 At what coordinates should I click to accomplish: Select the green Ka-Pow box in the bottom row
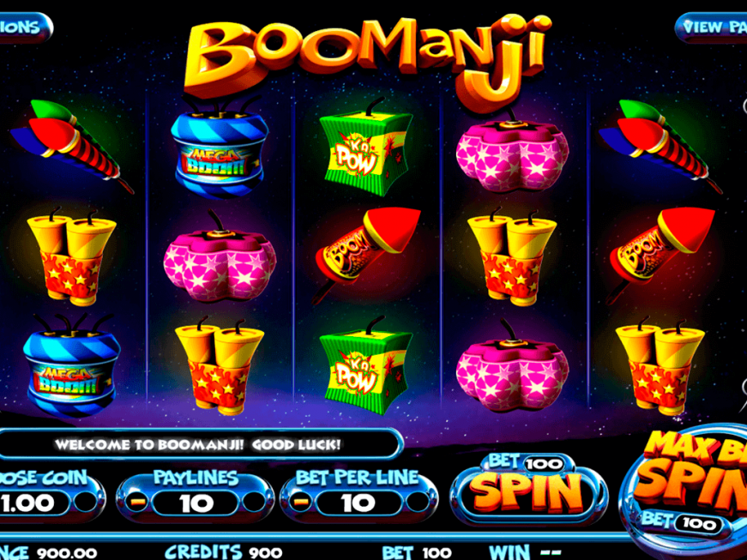coord(366,364)
